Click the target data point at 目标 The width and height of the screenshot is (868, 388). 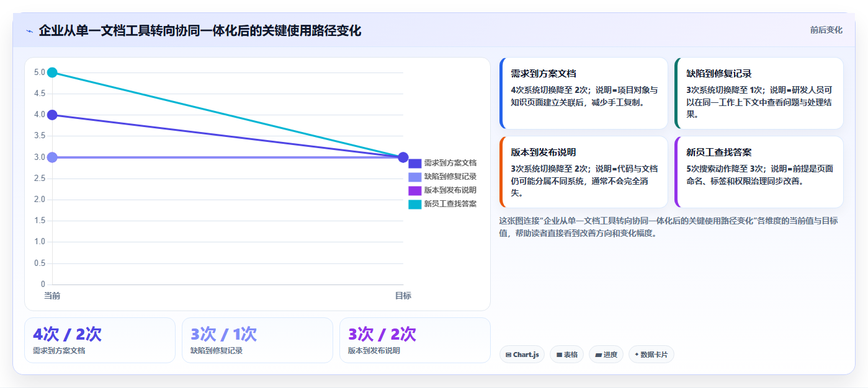point(403,157)
